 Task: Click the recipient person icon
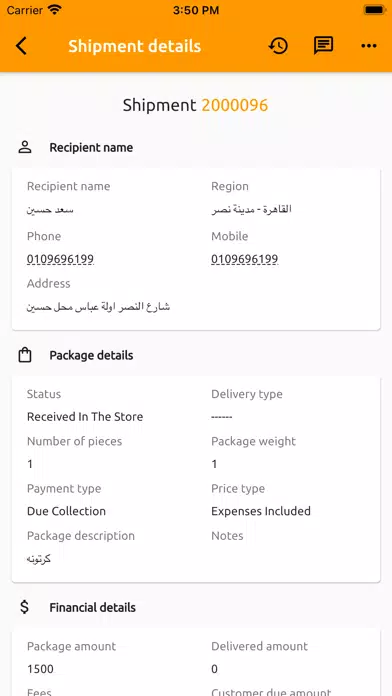pyautogui.click(x=25, y=147)
